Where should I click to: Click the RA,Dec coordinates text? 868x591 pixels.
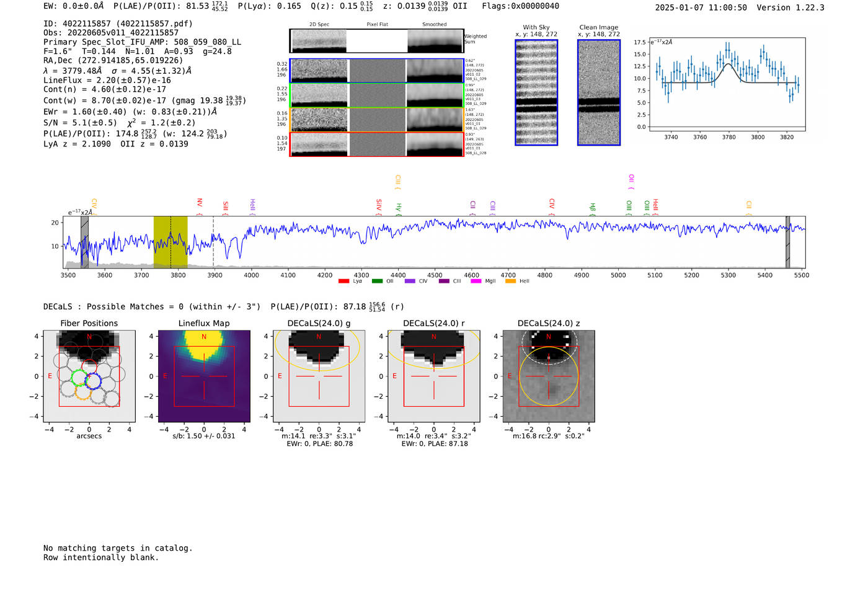(113, 60)
